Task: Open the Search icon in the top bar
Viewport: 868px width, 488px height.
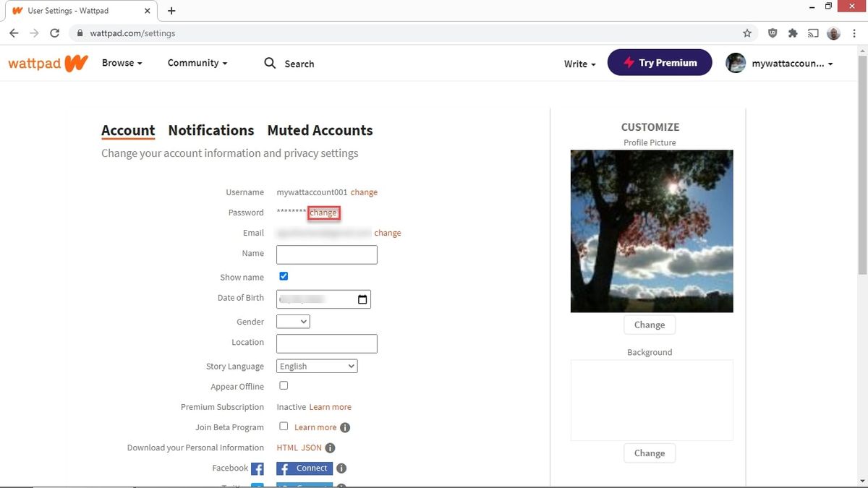Action: tap(269, 63)
